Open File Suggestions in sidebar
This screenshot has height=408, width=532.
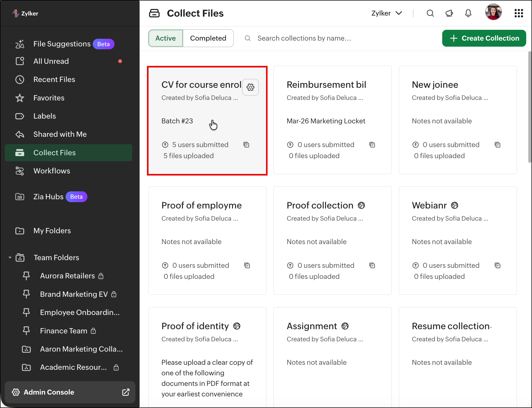coord(62,44)
